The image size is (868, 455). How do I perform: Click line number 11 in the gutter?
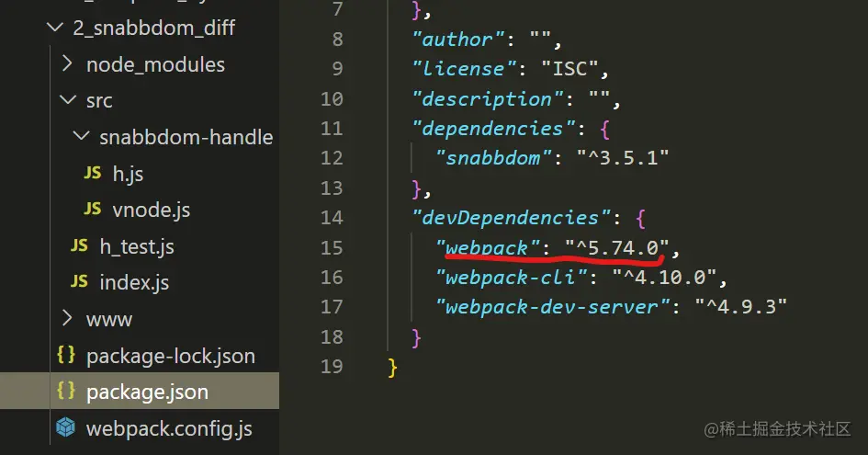point(332,129)
